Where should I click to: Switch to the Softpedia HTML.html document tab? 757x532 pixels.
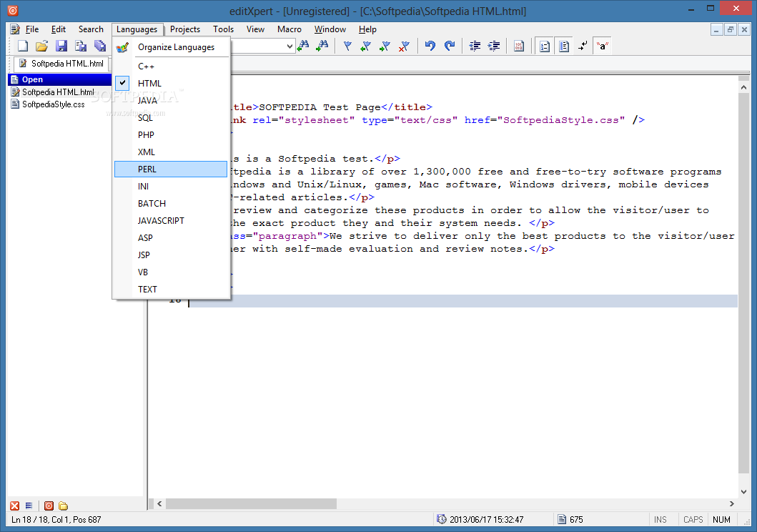click(x=61, y=63)
